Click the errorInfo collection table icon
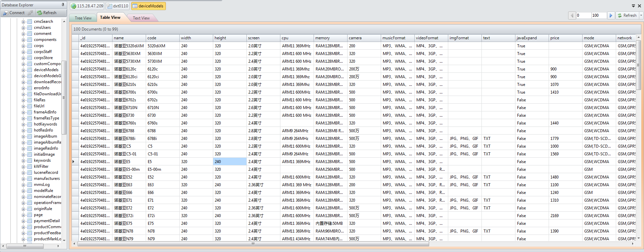 (x=30, y=88)
